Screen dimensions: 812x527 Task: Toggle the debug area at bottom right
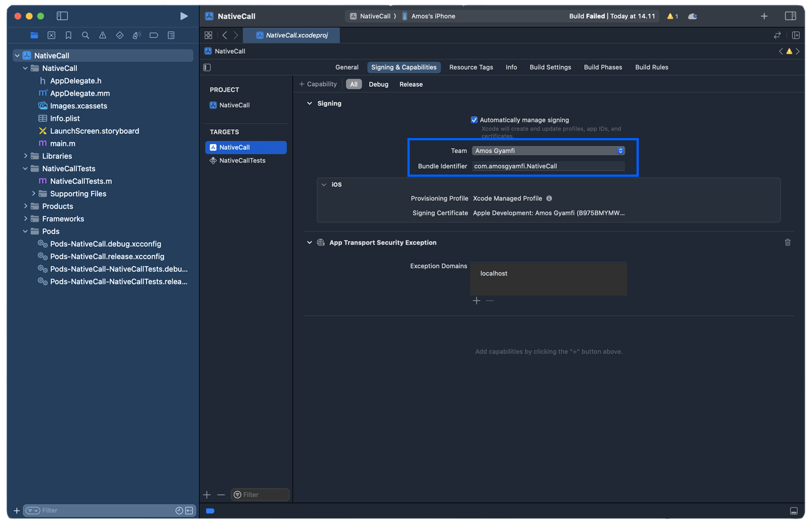[794, 511]
